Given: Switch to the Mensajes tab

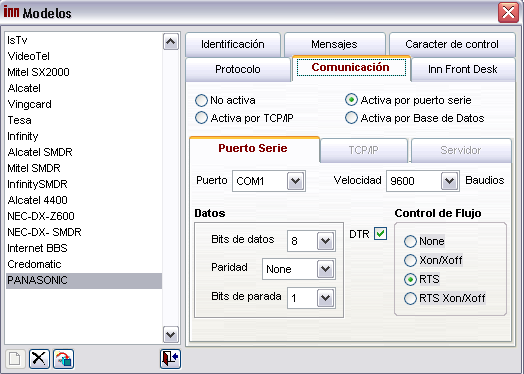Looking at the screenshot, I should pyautogui.click(x=335, y=44).
